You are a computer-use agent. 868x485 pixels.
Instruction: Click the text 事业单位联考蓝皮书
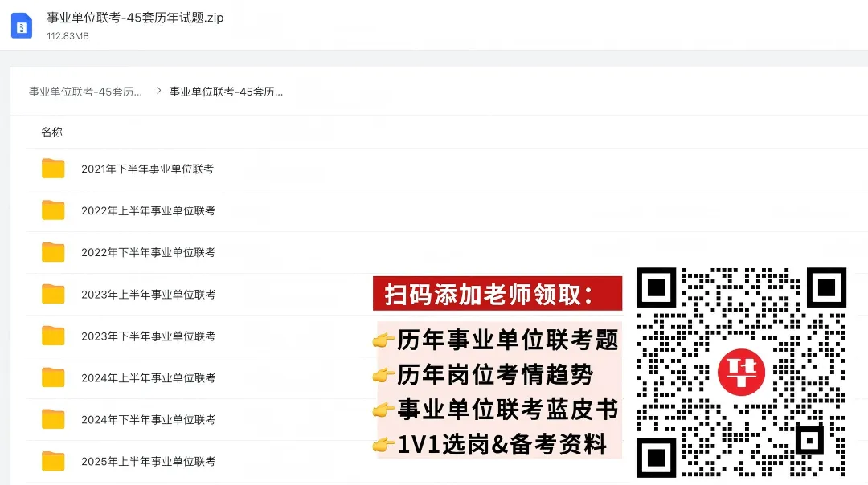tap(508, 410)
